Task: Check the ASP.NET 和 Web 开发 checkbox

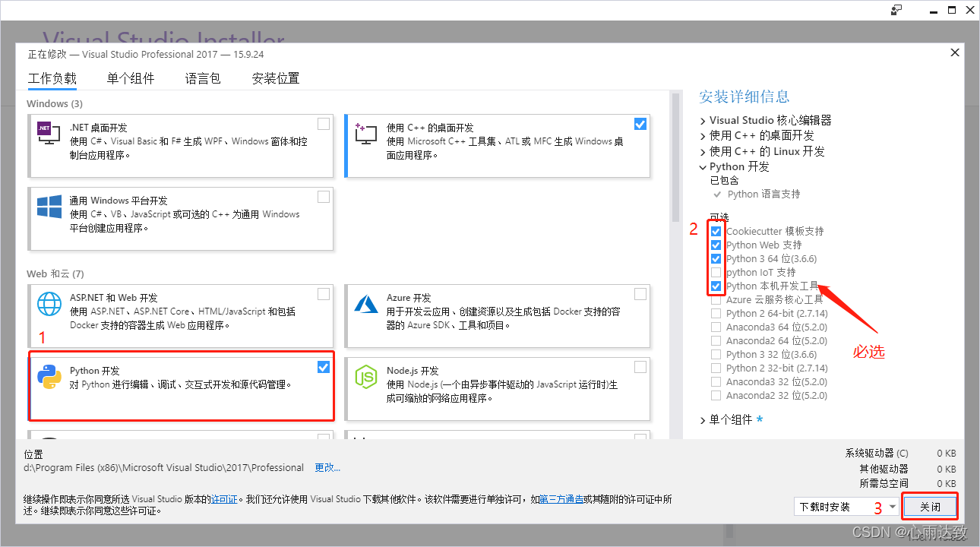Action: click(x=324, y=293)
